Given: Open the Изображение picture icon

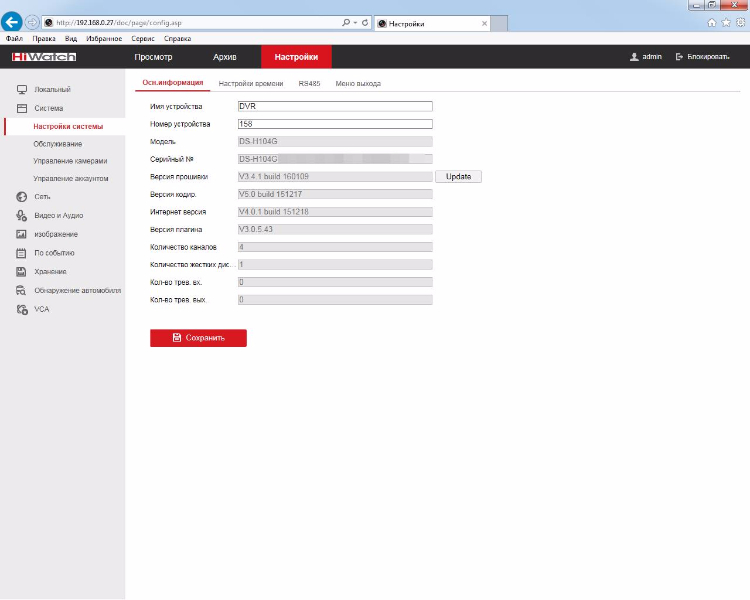Looking at the screenshot, I should tap(22, 234).
